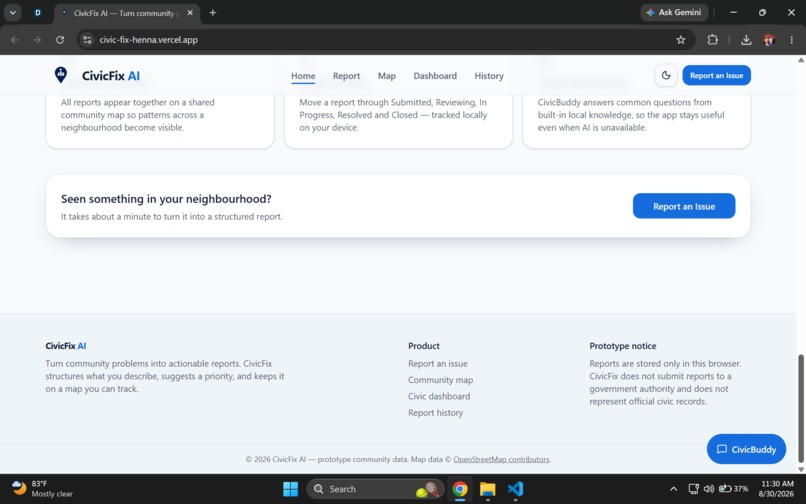
Task: Close the CivicFix AI browser tab
Action: tap(190, 13)
